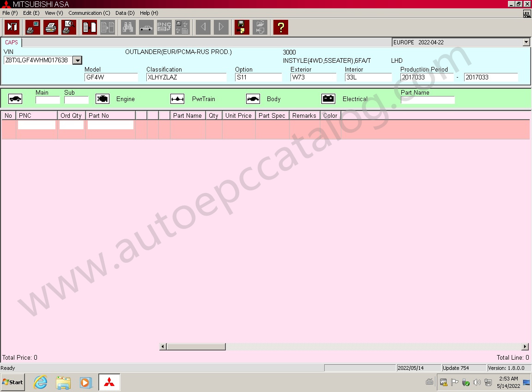Screen dimensions: 532x392
Task: Click the Classification field XLHYZLAZ
Action: click(186, 77)
